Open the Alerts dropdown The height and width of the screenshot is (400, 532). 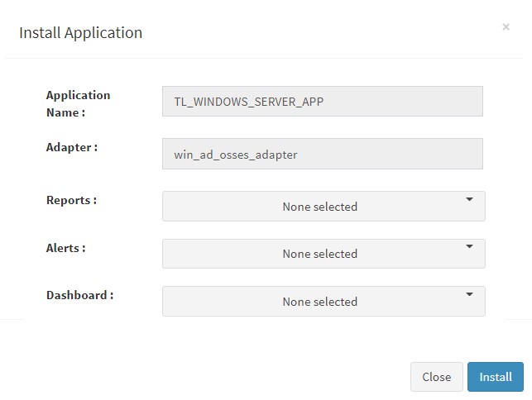pos(324,254)
